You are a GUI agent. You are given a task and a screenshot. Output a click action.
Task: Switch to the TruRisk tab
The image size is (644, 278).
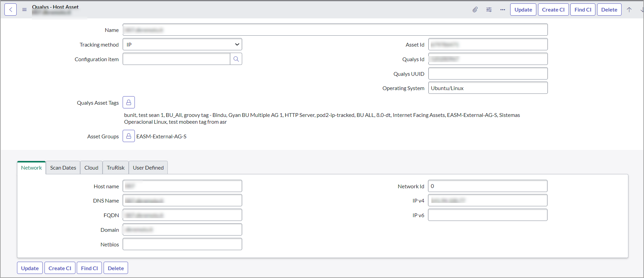coord(115,168)
